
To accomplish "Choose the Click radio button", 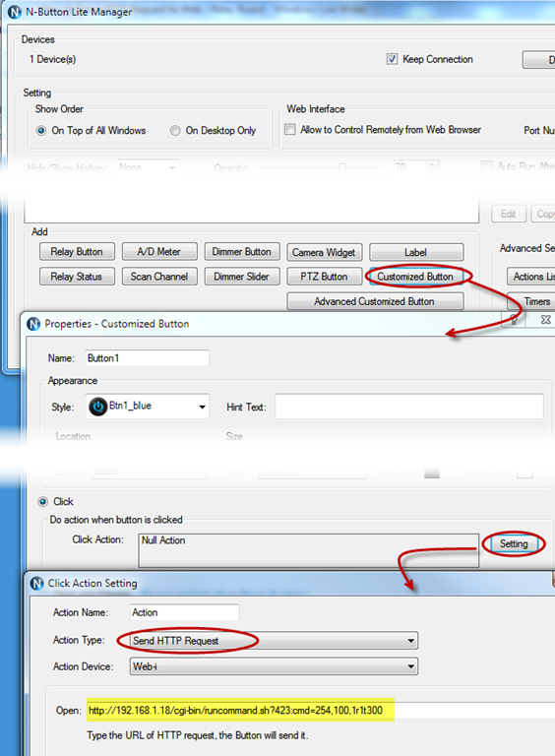I will (x=43, y=501).
